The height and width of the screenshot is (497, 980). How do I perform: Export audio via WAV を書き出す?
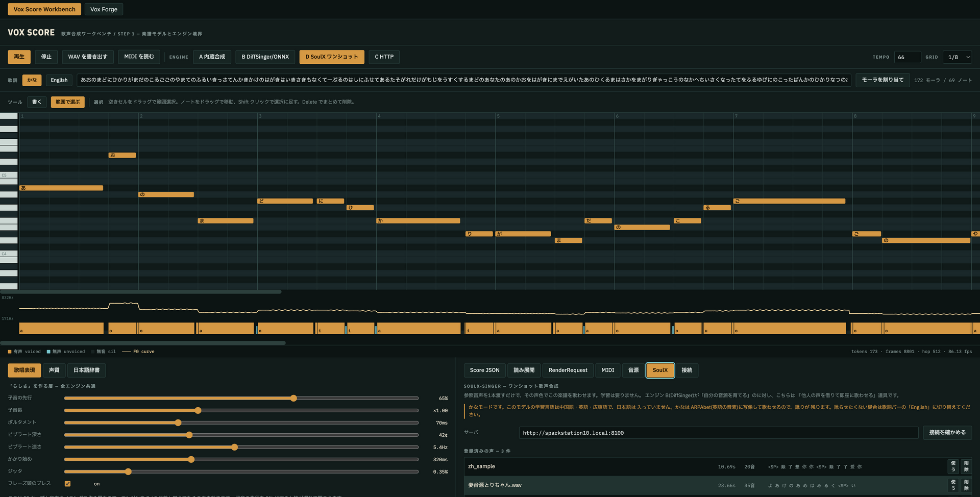(x=88, y=57)
